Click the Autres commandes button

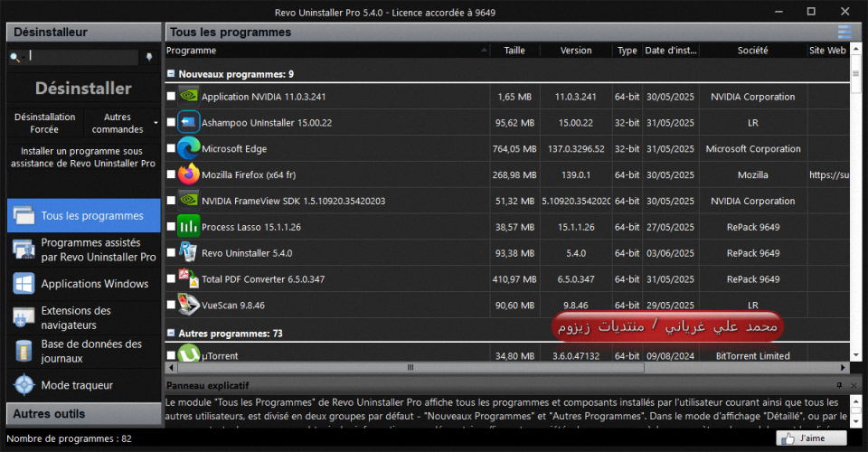click(118, 123)
